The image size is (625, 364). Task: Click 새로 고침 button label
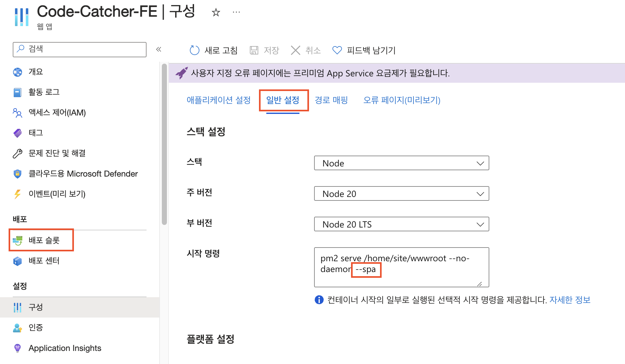pyautogui.click(x=221, y=50)
